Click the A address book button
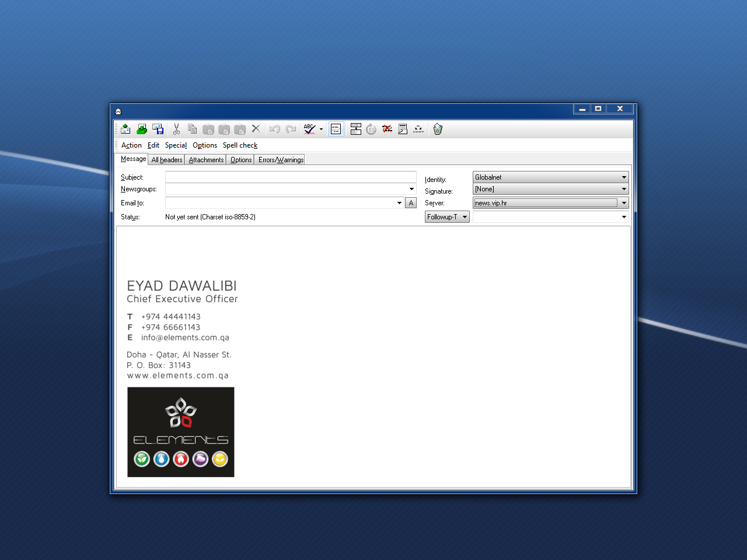 click(411, 203)
